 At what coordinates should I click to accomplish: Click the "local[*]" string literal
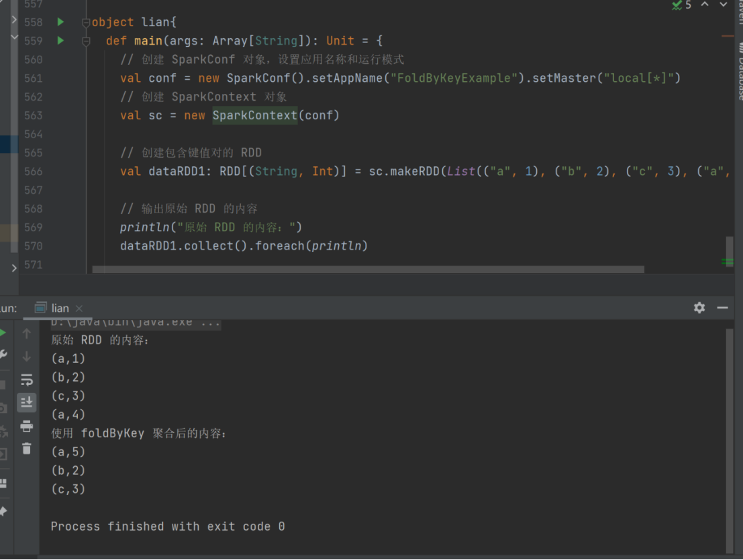[638, 78]
